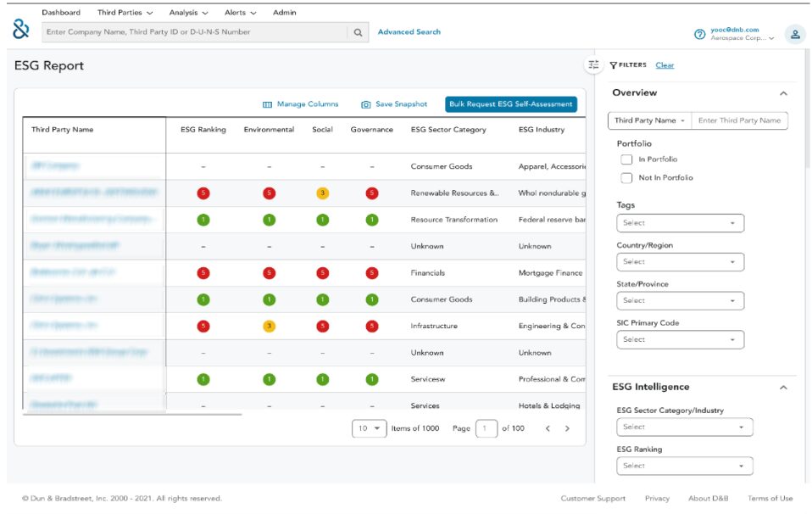Clear all filters link
The width and height of the screenshot is (812, 514).
(665, 65)
